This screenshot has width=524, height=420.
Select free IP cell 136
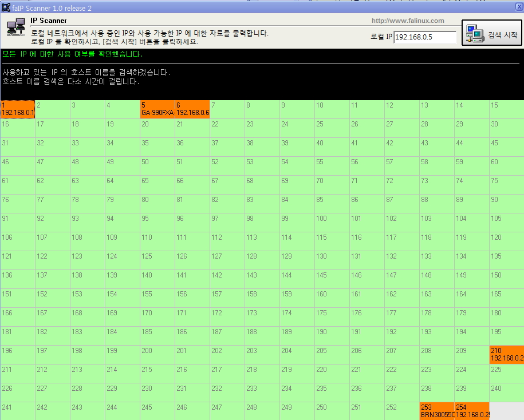coord(18,279)
